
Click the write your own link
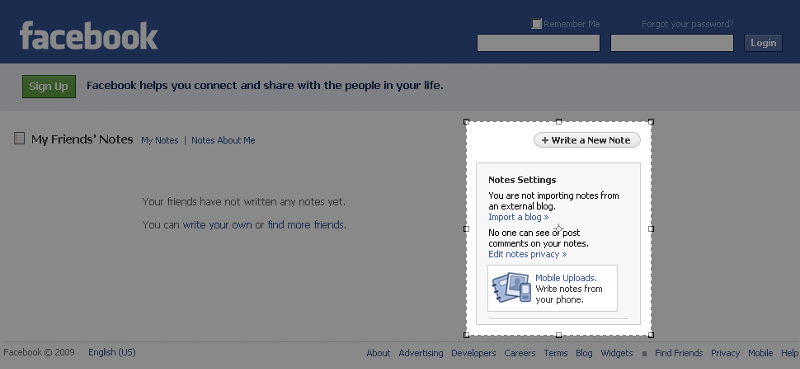point(217,225)
